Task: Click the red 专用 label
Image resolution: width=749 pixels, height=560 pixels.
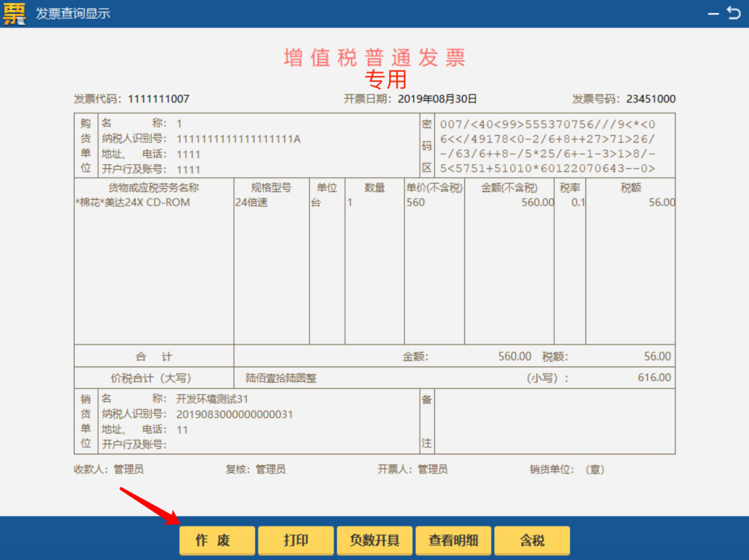Action: [386, 79]
